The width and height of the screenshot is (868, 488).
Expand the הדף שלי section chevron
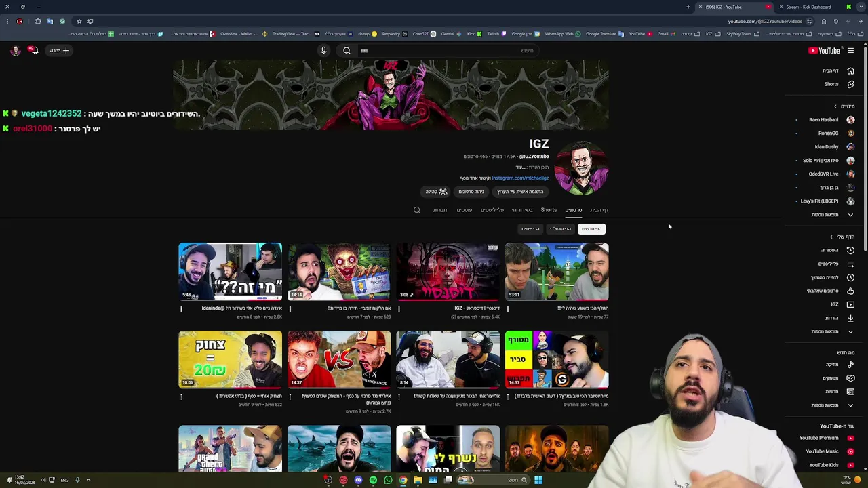[831, 237]
